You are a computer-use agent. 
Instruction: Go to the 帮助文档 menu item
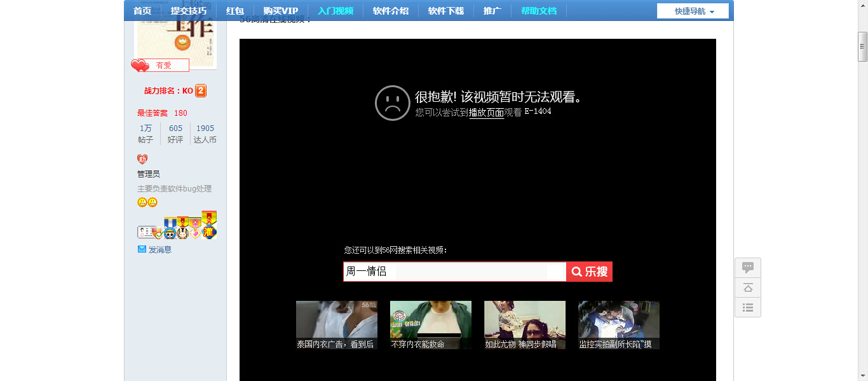(x=538, y=11)
